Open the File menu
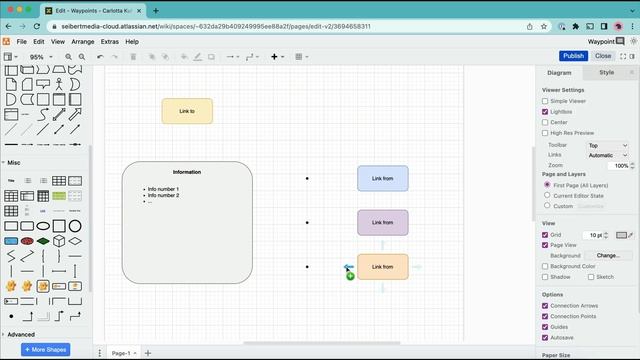Screen dimensions: 640x360 [x=22, y=42]
